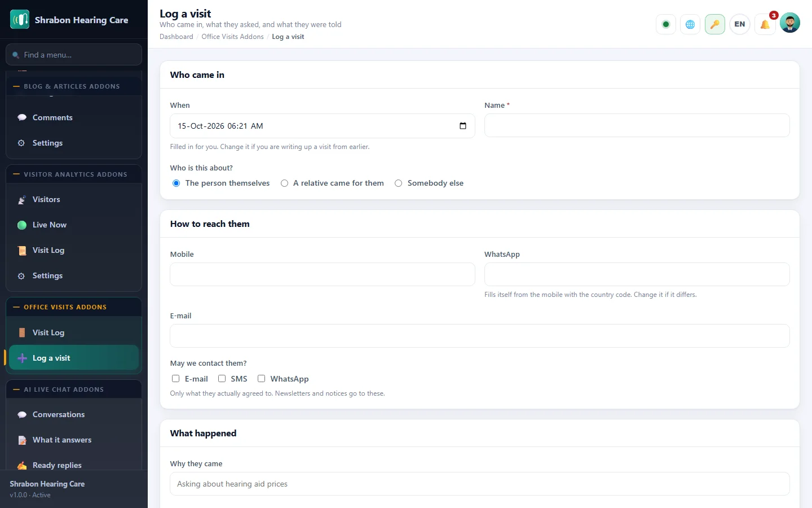
Task: Click the green status dot button in header
Action: [666, 24]
